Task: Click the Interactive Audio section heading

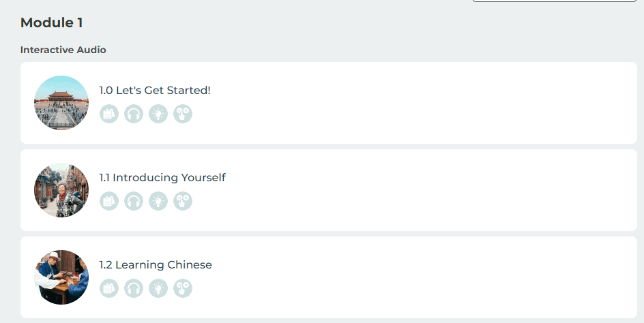Action: [x=63, y=50]
